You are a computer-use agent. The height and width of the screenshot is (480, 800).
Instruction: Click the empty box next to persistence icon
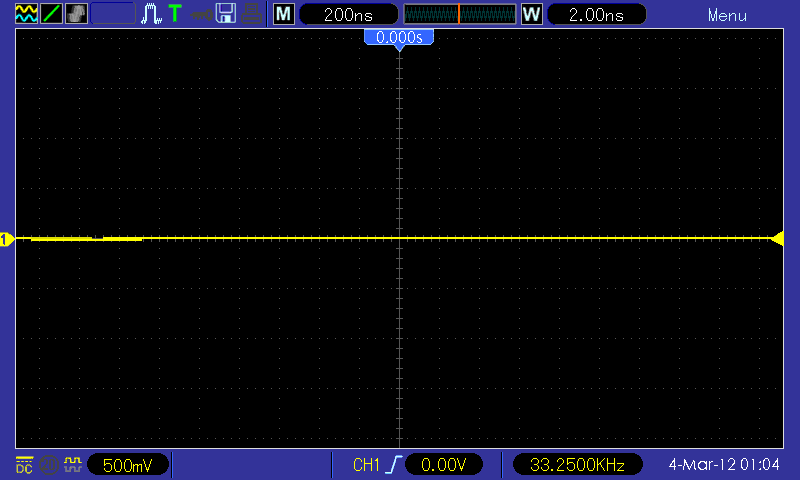(x=113, y=14)
